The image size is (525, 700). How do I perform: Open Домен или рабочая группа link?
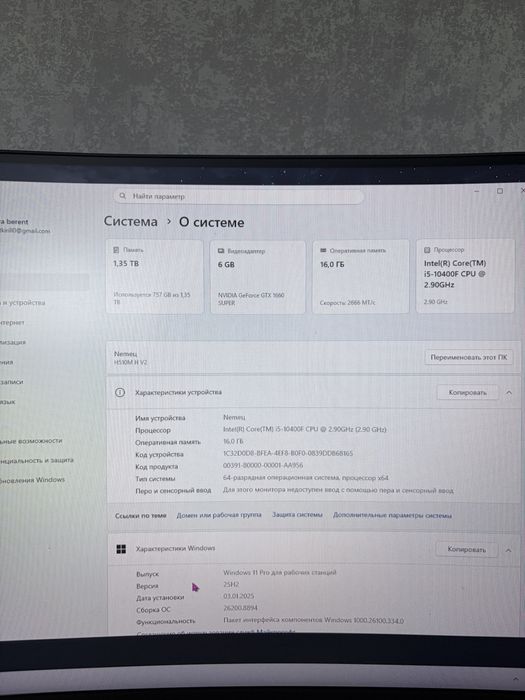219,515
